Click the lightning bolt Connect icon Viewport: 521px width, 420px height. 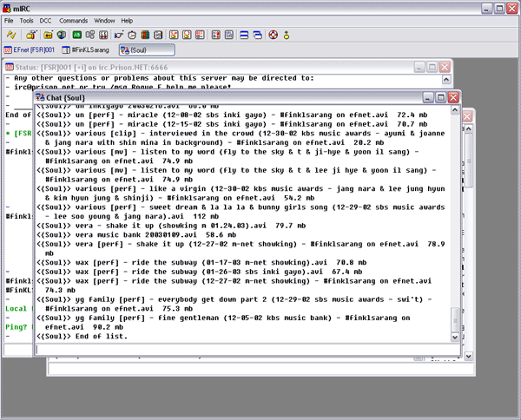click(12, 35)
